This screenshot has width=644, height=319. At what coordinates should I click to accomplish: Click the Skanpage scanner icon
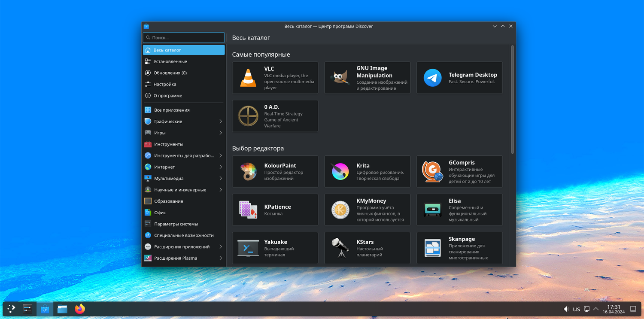(x=432, y=248)
